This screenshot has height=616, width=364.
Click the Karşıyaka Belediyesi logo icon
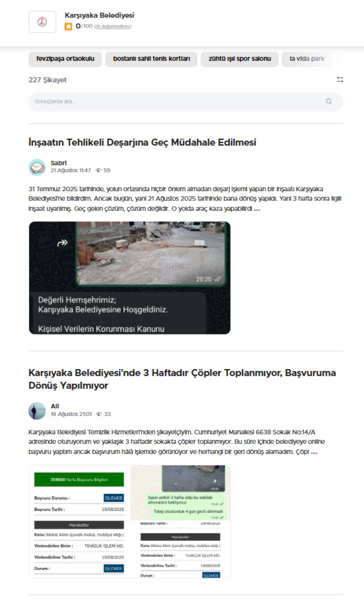coord(42,22)
